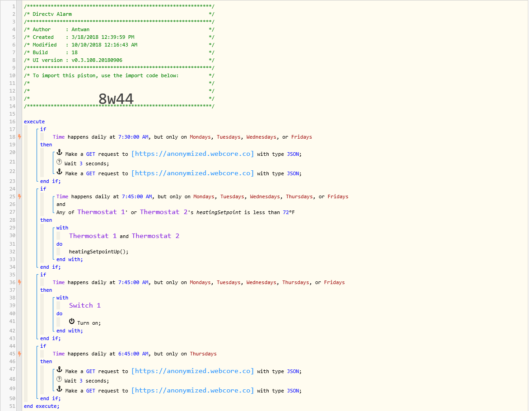Image resolution: width=532 pixels, height=411 pixels.
Task: Select Switch 1 device on line 39
Action: tap(85, 305)
